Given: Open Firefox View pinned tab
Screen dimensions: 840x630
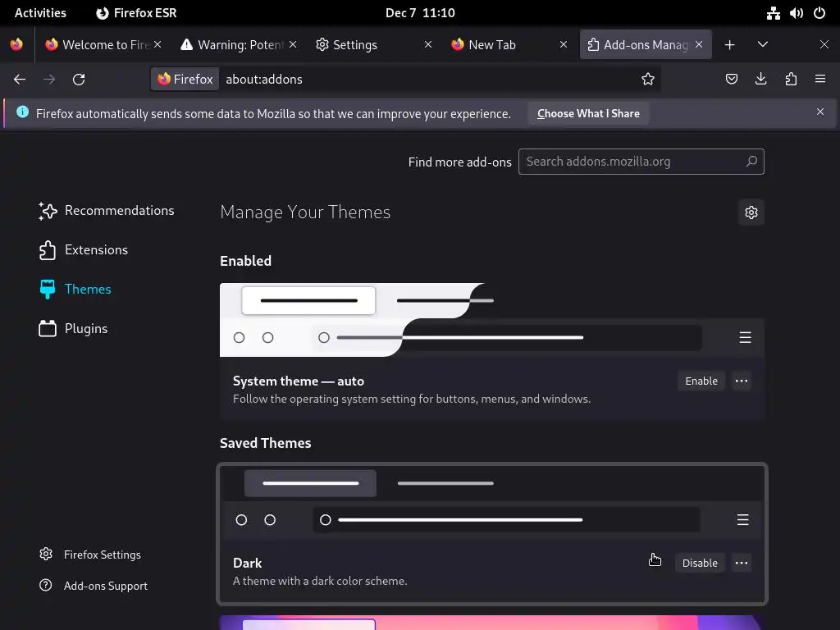Looking at the screenshot, I should coord(16,44).
